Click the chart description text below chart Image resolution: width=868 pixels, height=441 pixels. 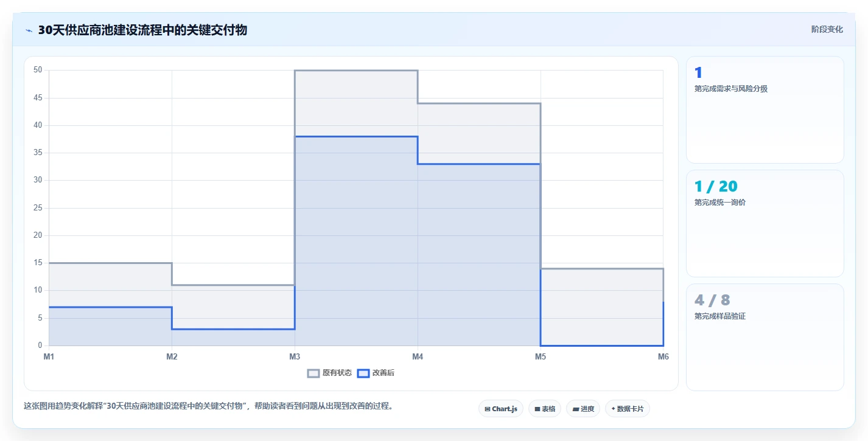[x=208, y=406]
